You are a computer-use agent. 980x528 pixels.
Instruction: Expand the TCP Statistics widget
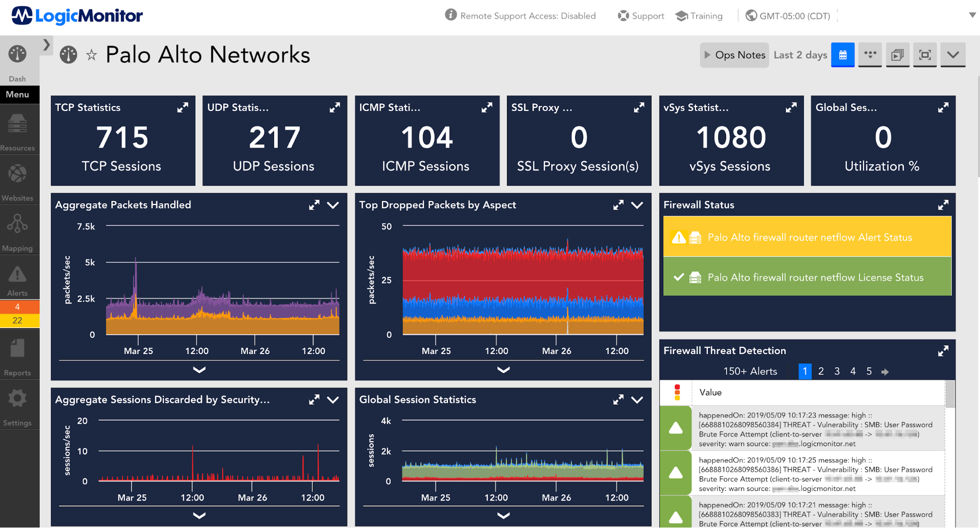pos(182,108)
